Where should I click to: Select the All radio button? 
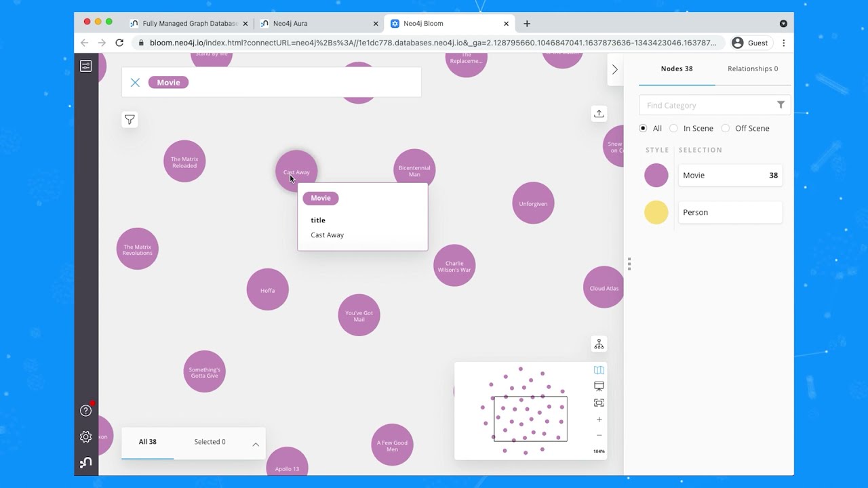point(643,128)
